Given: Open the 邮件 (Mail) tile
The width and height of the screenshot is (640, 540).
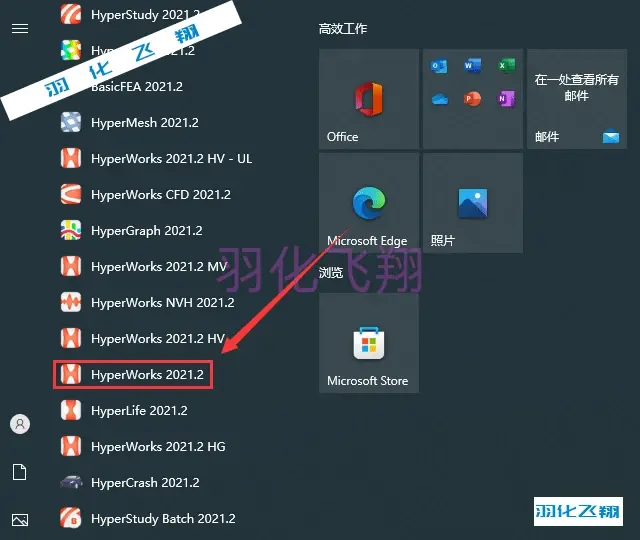Looking at the screenshot, I should 577,99.
